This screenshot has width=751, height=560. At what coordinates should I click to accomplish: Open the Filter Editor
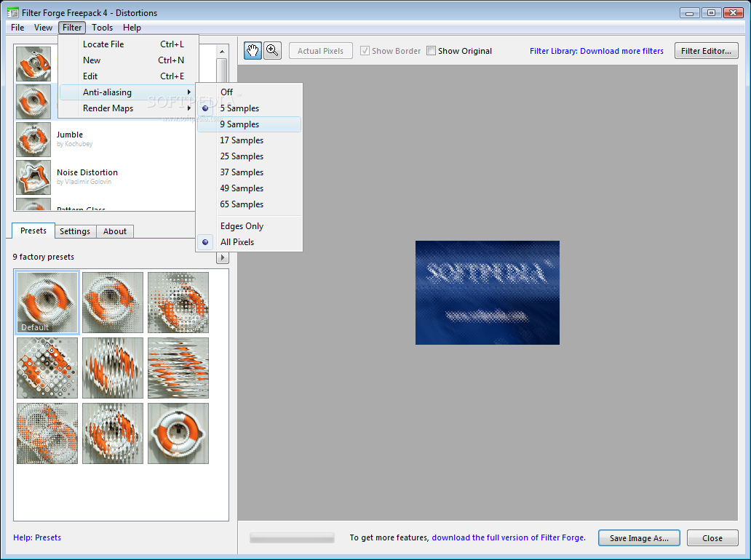tap(706, 51)
